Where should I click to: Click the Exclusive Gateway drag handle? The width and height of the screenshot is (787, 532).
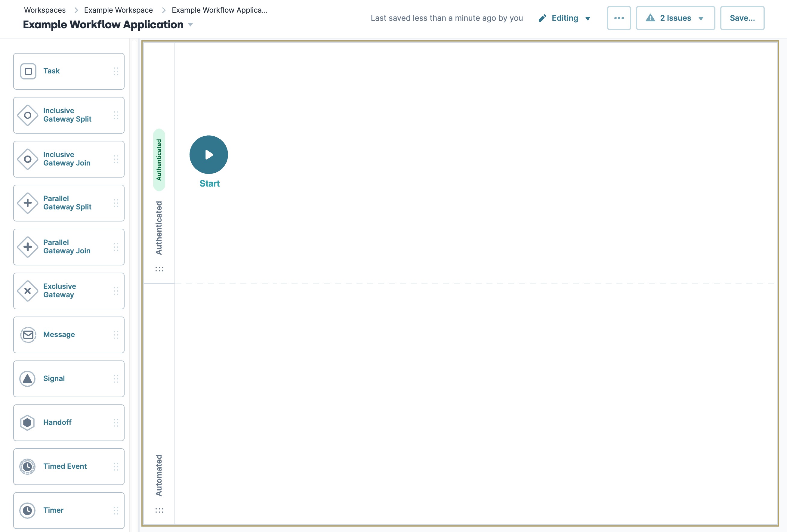(116, 291)
